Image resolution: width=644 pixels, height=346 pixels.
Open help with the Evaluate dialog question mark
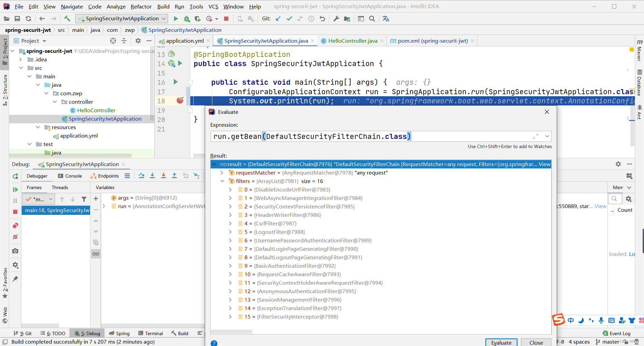(214, 343)
